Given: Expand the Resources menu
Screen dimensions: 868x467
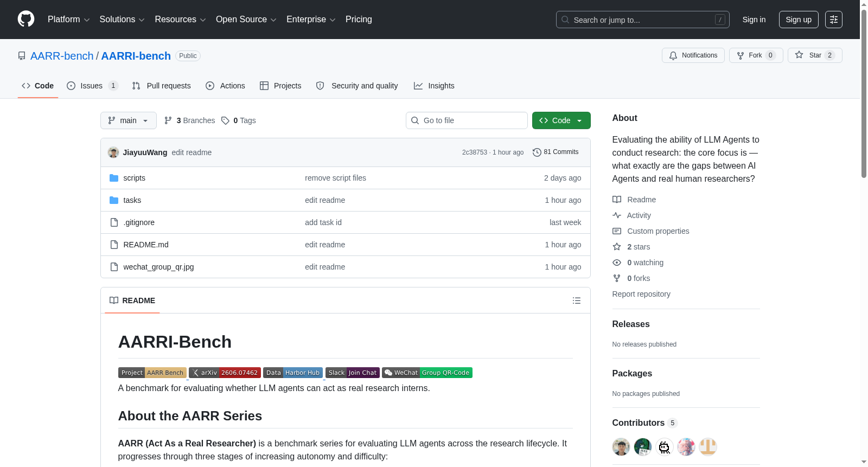Looking at the screenshot, I should 181,20.
